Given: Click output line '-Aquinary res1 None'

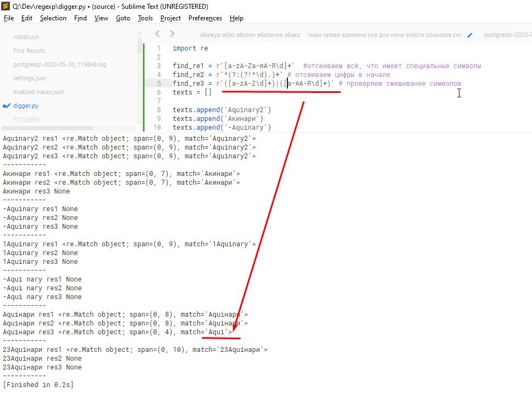Looking at the screenshot, I should click(x=40, y=209).
